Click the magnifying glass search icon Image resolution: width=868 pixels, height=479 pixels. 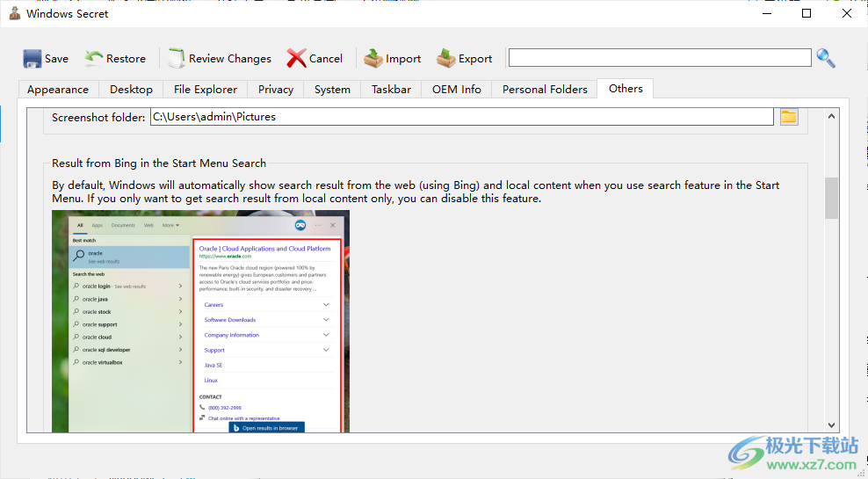point(826,58)
